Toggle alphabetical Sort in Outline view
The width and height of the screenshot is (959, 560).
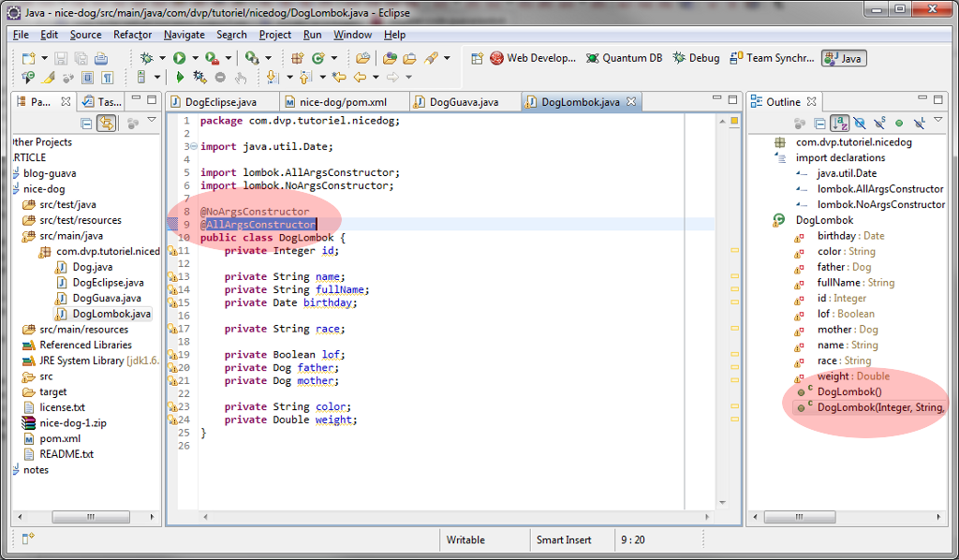point(839,123)
